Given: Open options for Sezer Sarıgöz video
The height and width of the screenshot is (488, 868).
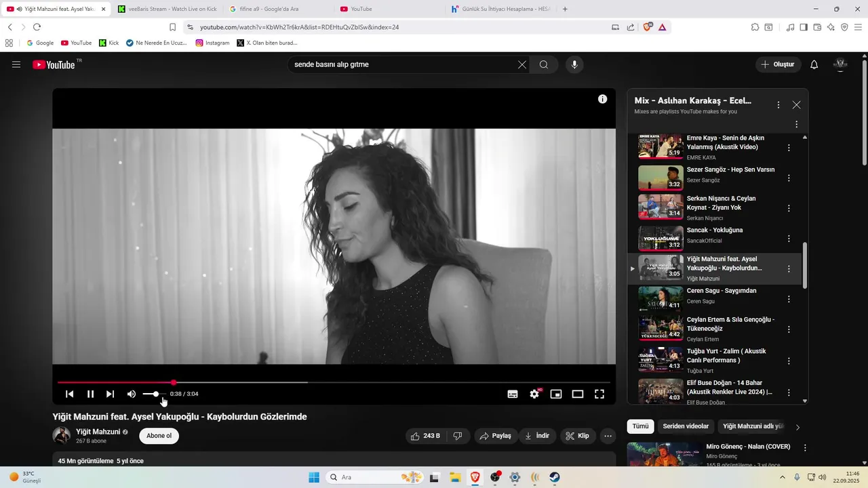Looking at the screenshot, I should pyautogui.click(x=789, y=178).
